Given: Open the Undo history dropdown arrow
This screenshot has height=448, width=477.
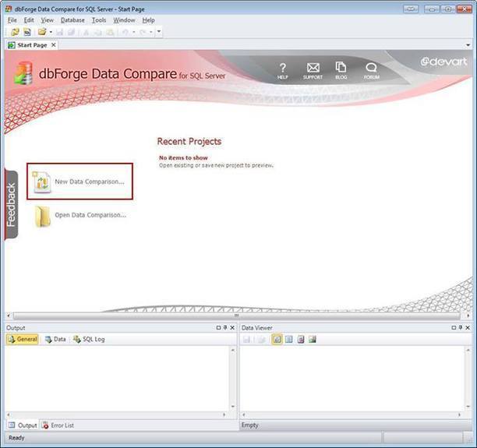Looking at the screenshot, I should coord(133,32).
